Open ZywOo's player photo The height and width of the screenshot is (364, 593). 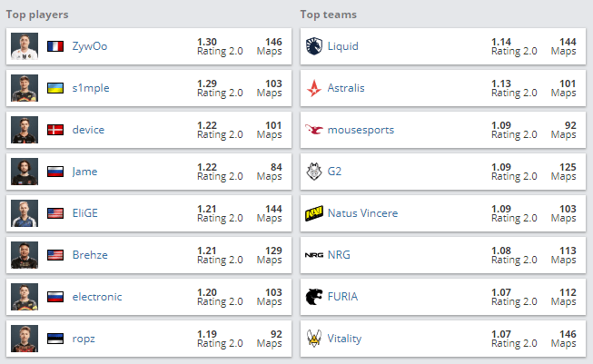pos(25,45)
